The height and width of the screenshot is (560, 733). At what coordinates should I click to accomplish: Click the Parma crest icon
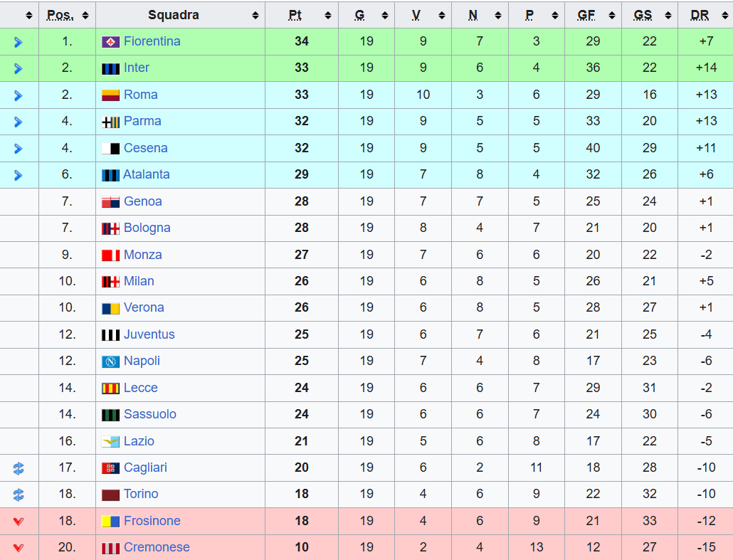pyautogui.click(x=110, y=122)
